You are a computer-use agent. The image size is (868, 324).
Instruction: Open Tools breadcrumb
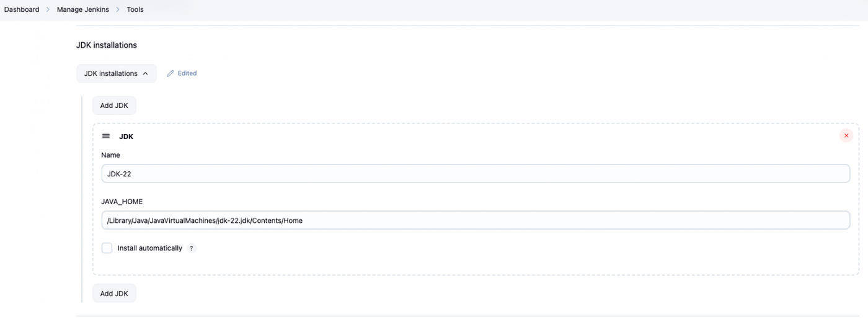(135, 9)
